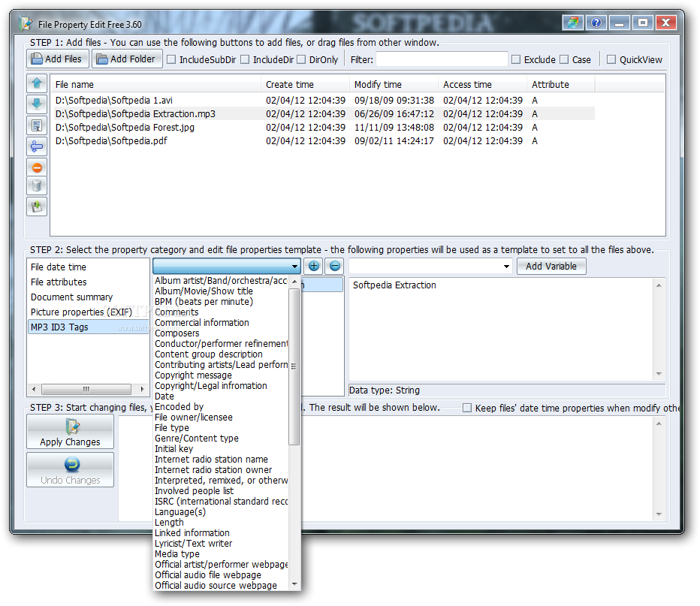Click the blue left arrow icon
The image size is (700, 606).
37,146
